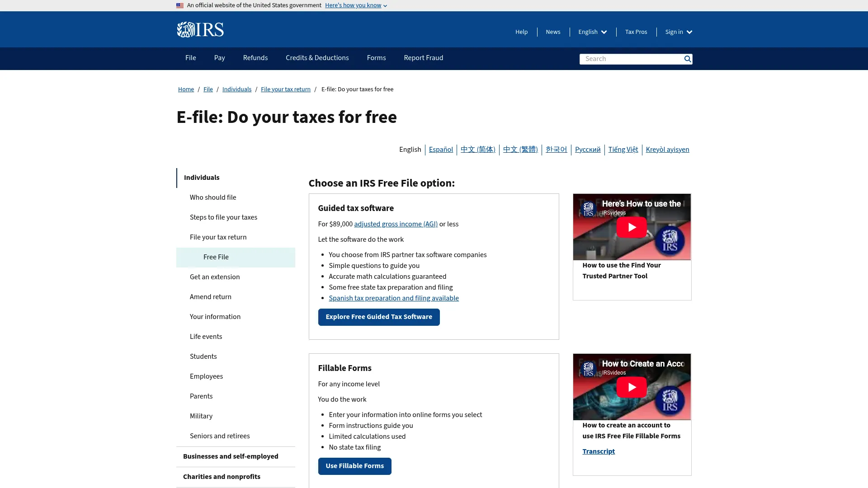Play the Find Your Trusted Partner Tool video
The image size is (868, 488).
coord(632,227)
